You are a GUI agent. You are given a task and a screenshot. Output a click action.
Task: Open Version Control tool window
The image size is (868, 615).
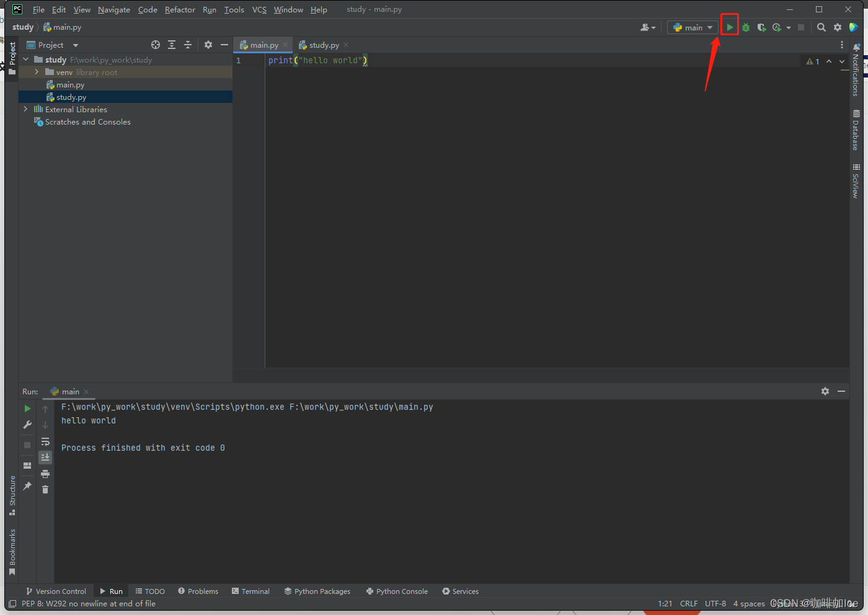[x=56, y=591]
